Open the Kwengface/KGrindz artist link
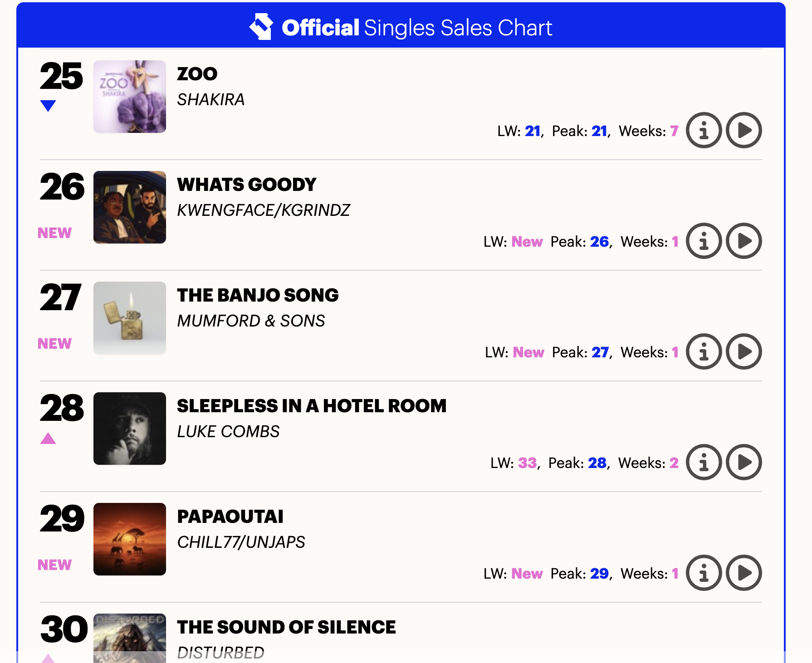 pyautogui.click(x=263, y=210)
